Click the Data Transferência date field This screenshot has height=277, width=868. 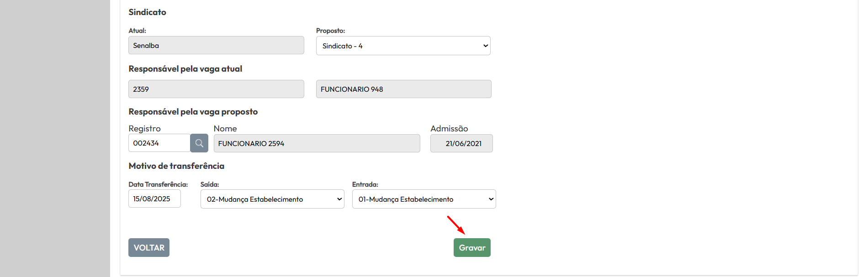[154, 199]
